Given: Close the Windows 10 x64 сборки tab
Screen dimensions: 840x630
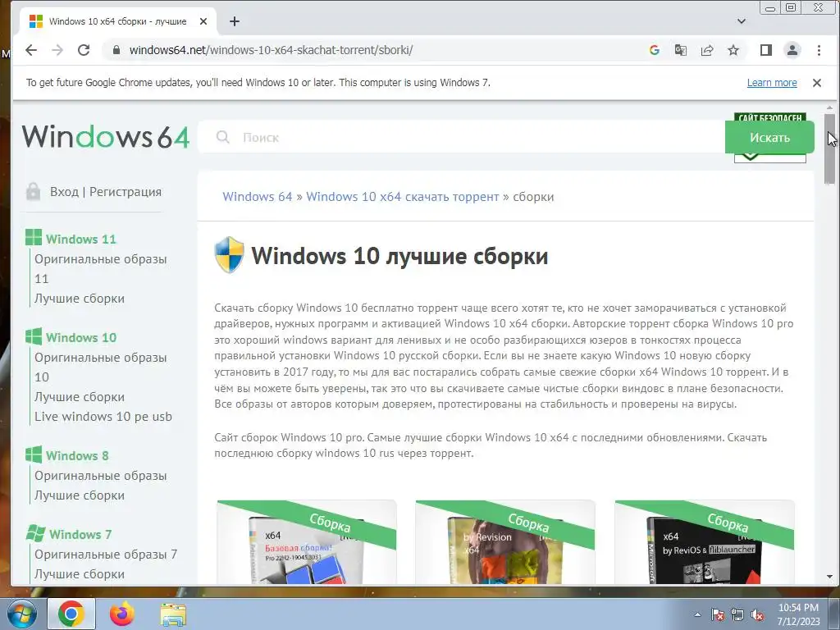Looking at the screenshot, I should [x=203, y=21].
